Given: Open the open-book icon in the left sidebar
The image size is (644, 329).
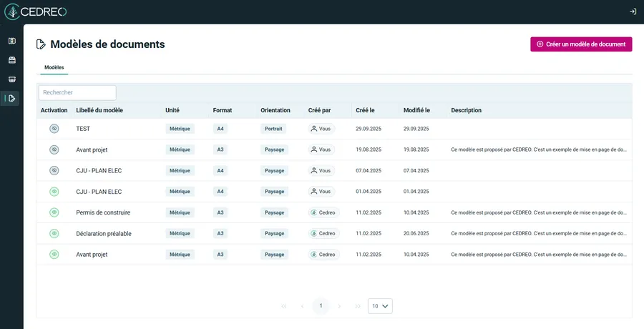Looking at the screenshot, I should pos(11,41).
